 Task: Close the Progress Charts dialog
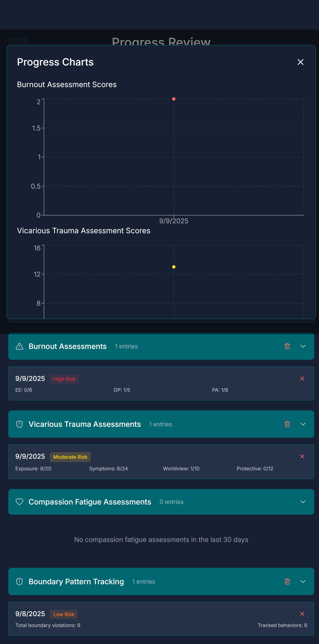coord(300,62)
